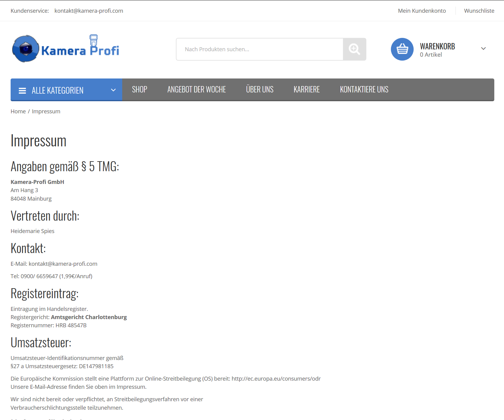This screenshot has height=420, width=504.
Task: Click Home in the breadcrumb
Action: 18,112
